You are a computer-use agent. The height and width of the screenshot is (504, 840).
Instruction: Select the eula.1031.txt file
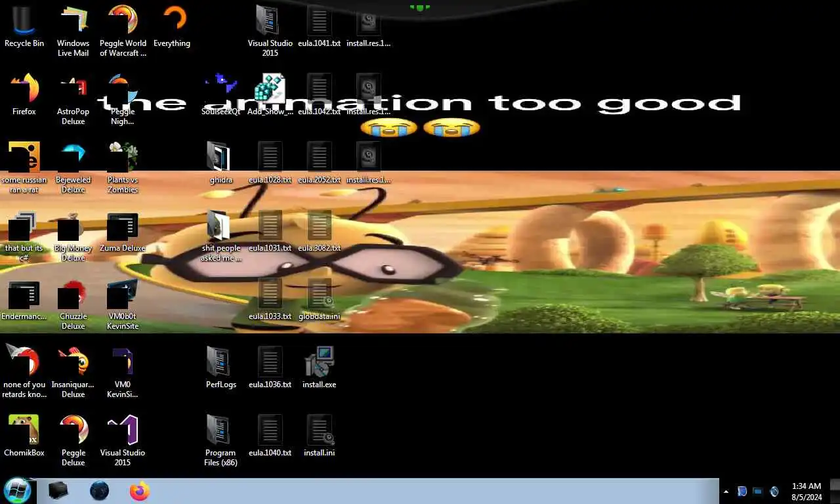coord(270,232)
